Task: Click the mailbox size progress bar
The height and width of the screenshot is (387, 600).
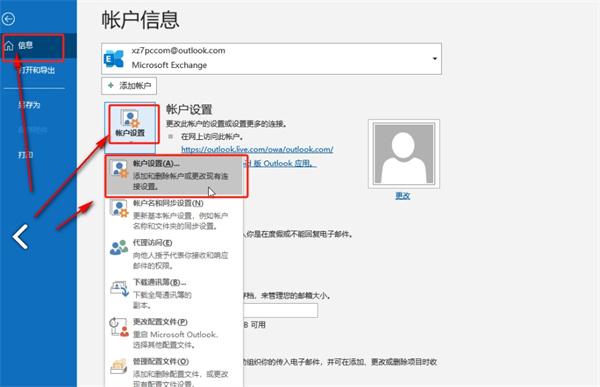Action: click(x=280, y=310)
